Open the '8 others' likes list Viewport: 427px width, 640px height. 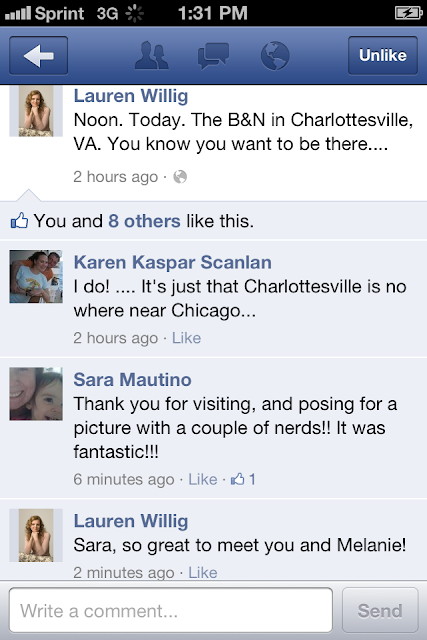tap(144, 221)
